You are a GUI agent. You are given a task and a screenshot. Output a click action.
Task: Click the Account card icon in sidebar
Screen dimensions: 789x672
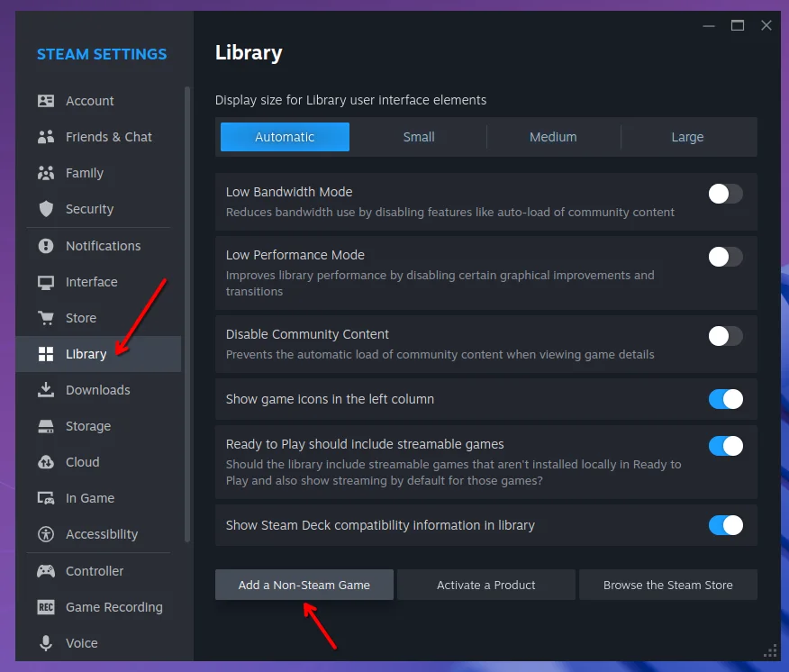46,101
